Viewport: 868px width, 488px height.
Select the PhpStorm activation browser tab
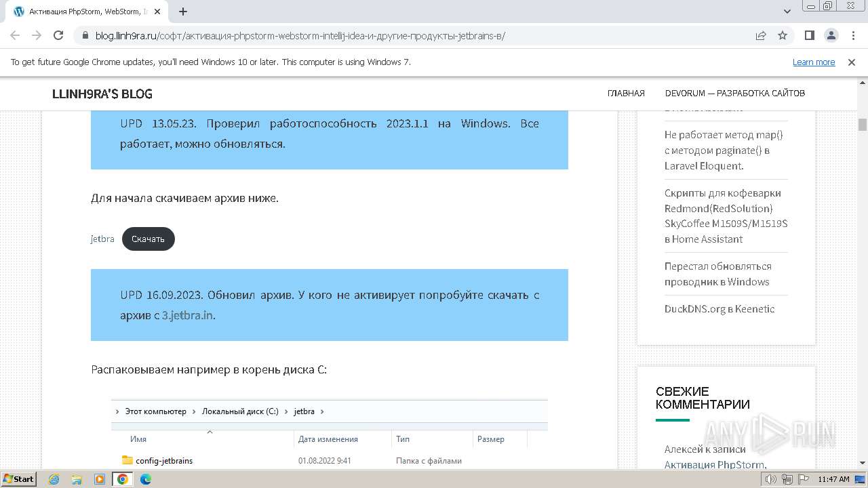pyautogui.click(x=88, y=12)
